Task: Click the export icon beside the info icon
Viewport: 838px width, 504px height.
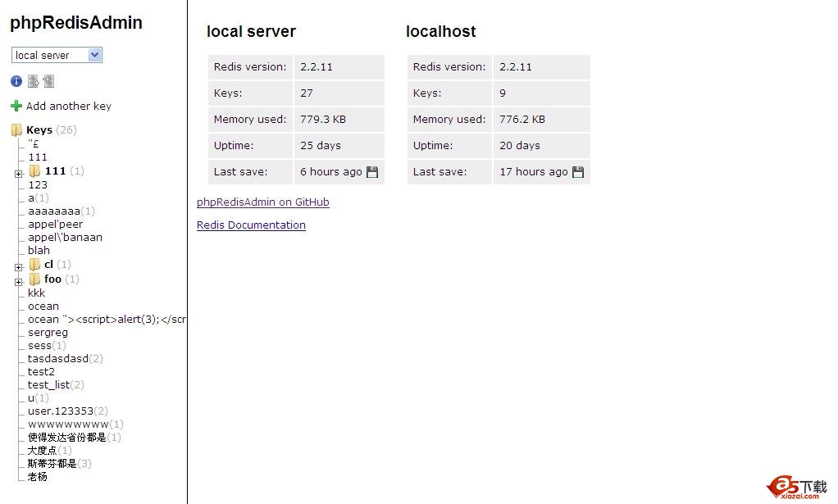Action: (33, 81)
